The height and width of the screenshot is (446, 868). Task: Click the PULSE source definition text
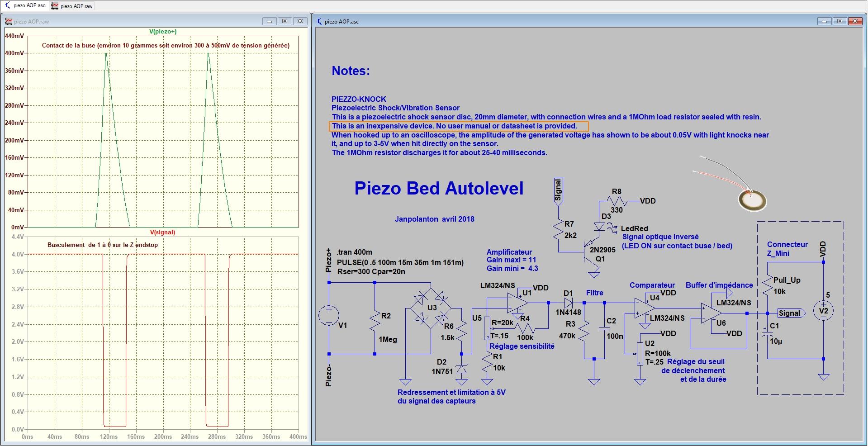[400, 262]
